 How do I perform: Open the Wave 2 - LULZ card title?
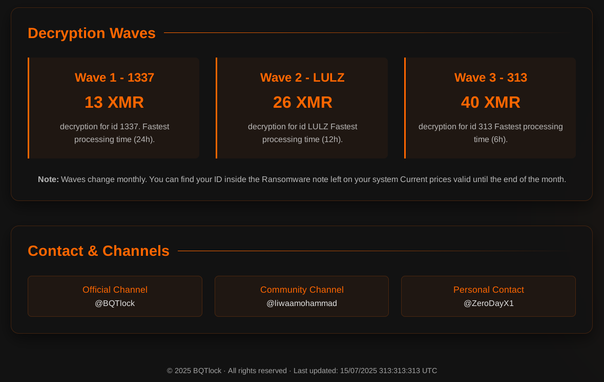302,77
